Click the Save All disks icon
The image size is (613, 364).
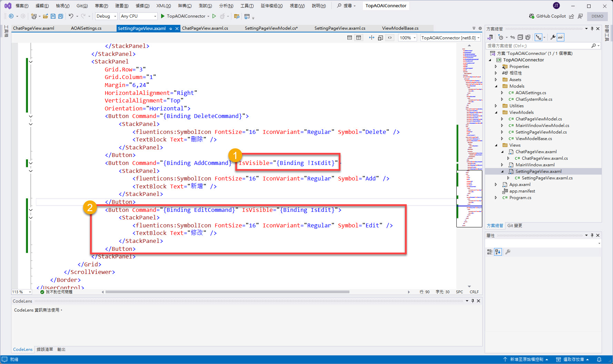pos(60,16)
